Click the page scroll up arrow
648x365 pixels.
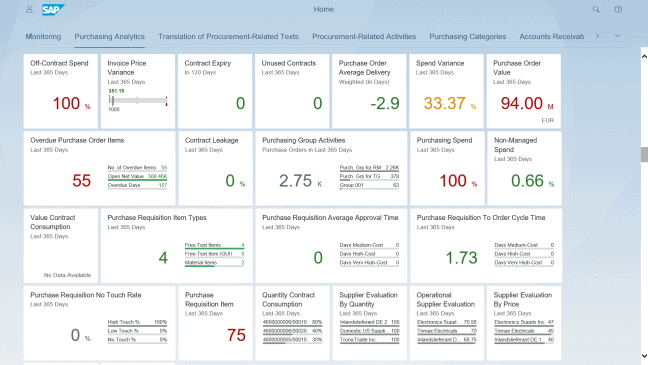(644, 57)
